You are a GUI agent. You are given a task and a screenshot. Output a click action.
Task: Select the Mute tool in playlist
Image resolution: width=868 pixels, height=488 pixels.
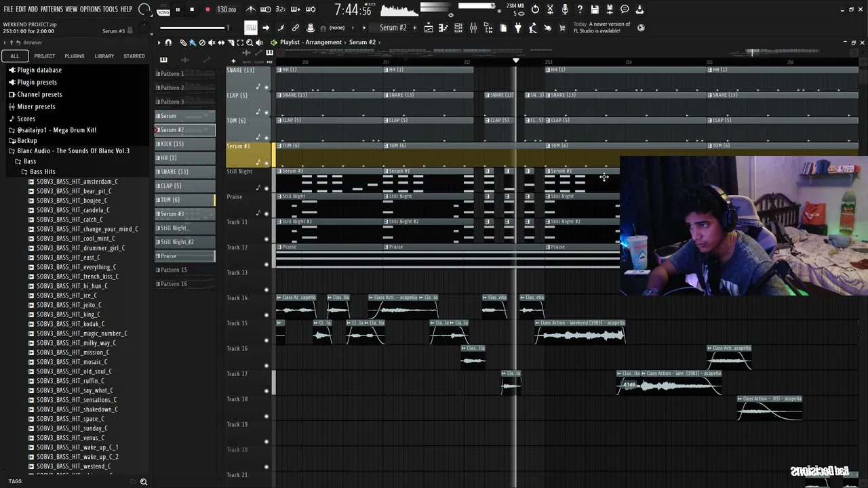[x=212, y=42]
